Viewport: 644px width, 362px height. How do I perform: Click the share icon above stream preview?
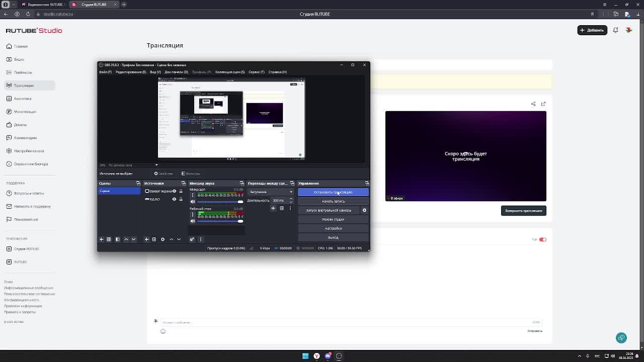pos(533,104)
